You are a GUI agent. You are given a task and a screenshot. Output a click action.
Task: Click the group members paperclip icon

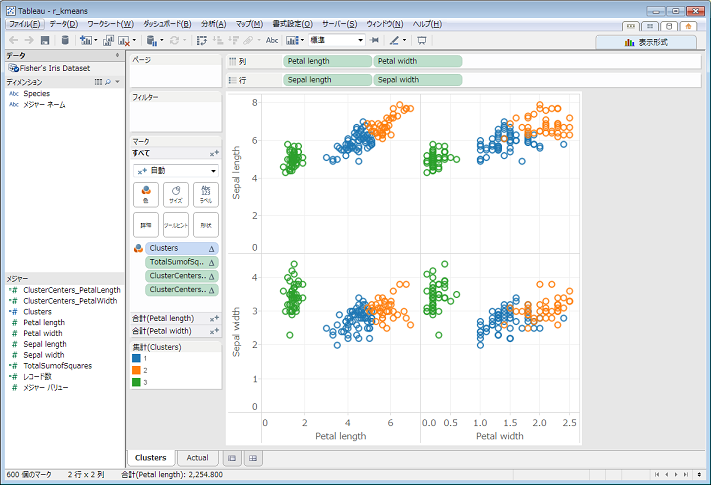click(x=248, y=40)
